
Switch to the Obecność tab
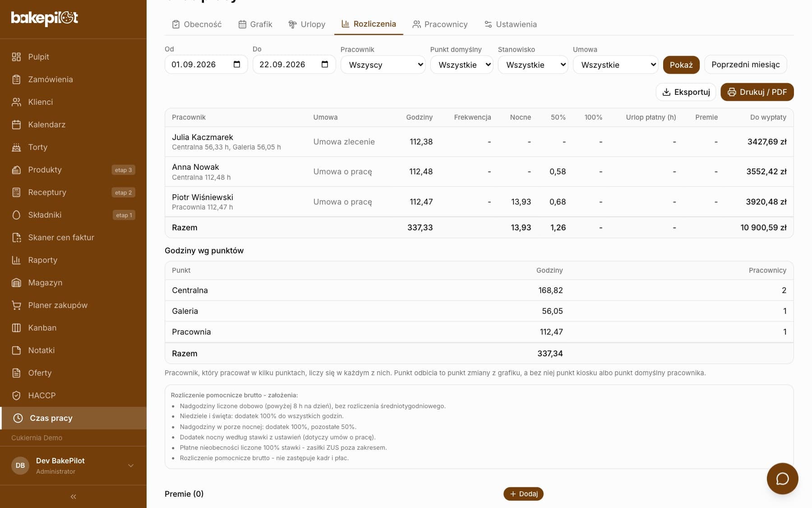197,24
